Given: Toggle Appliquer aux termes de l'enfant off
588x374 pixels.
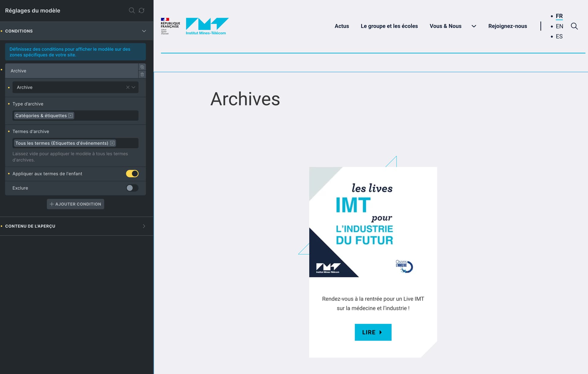Looking at the screenshot, I should click(132, 174).
